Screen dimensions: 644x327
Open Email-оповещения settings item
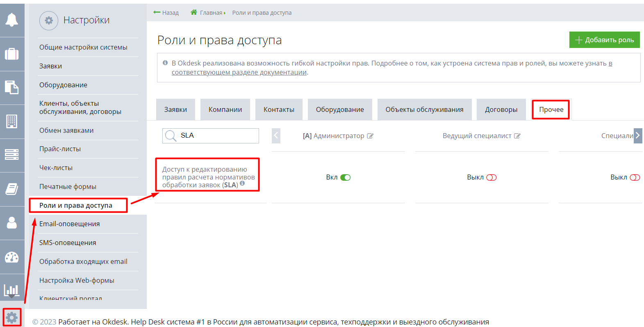[x=70, y=224]
